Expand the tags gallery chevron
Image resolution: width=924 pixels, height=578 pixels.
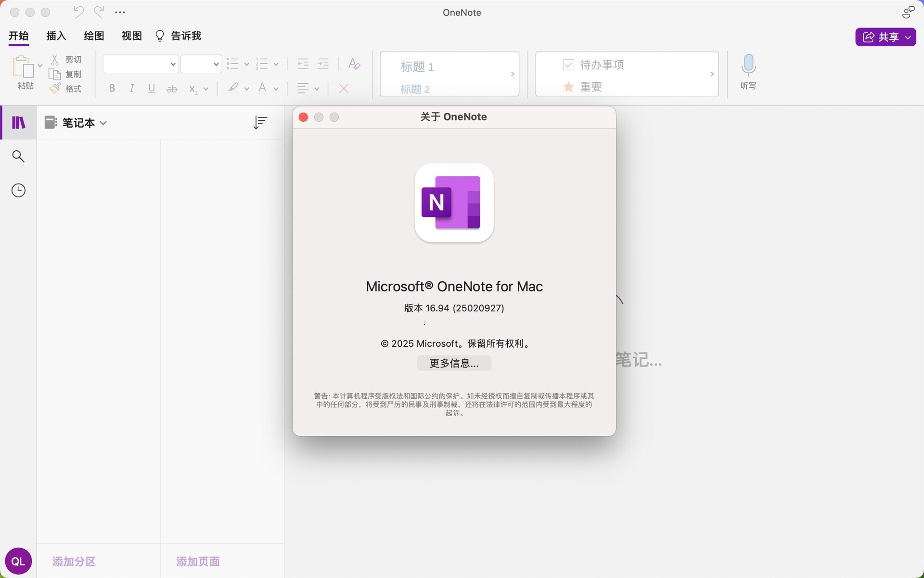[x=712, y=74]
